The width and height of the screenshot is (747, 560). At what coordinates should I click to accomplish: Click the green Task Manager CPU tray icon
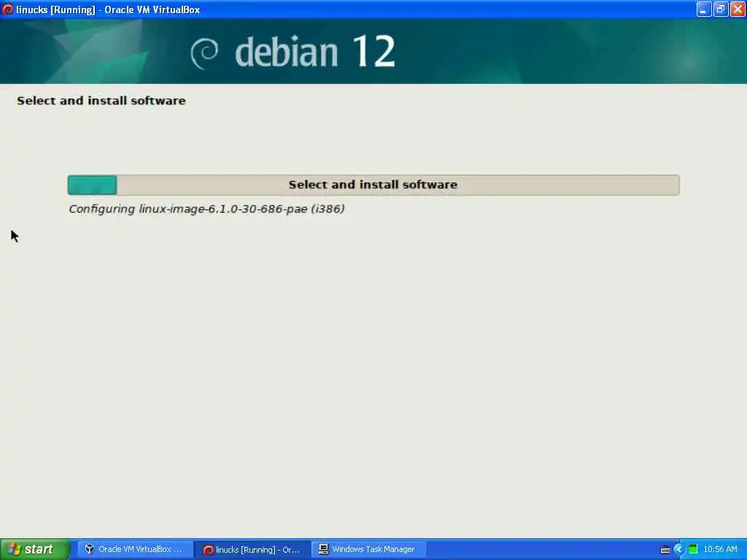coord(693,550)
